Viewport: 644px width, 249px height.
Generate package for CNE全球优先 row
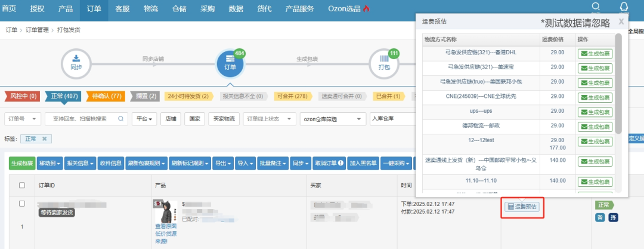point(595,97)
